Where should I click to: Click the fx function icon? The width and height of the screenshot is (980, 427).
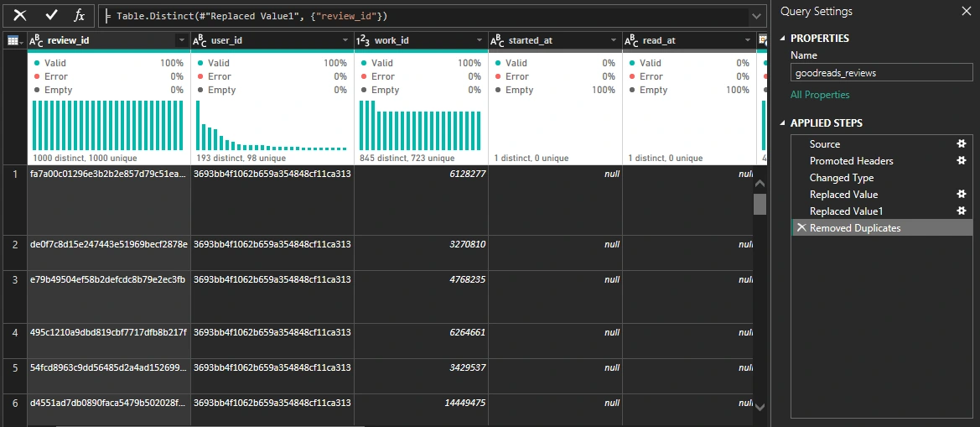tap(80, 16)
